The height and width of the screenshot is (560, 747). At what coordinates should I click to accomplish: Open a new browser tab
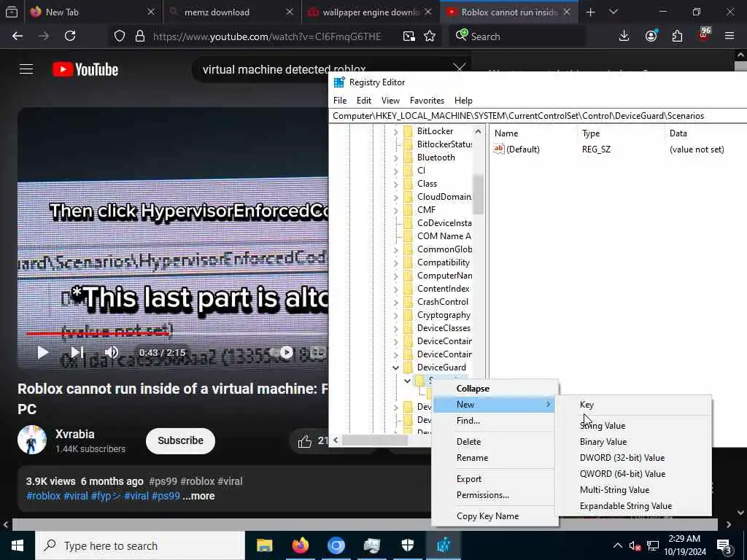590,12
